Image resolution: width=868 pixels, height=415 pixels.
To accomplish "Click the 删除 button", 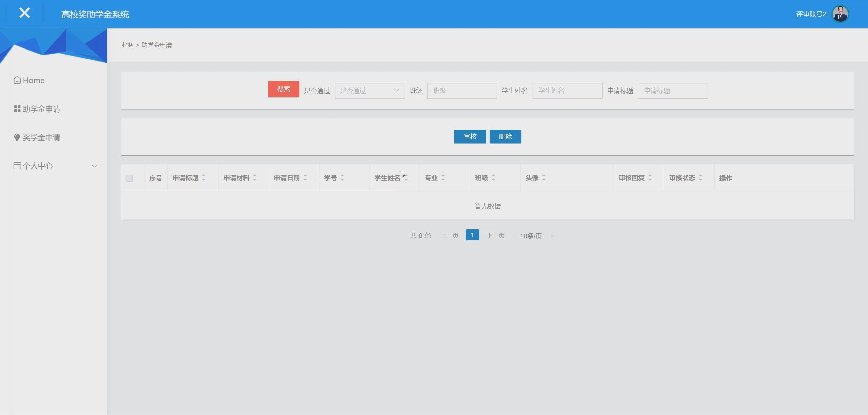I will tap(505, 136).
